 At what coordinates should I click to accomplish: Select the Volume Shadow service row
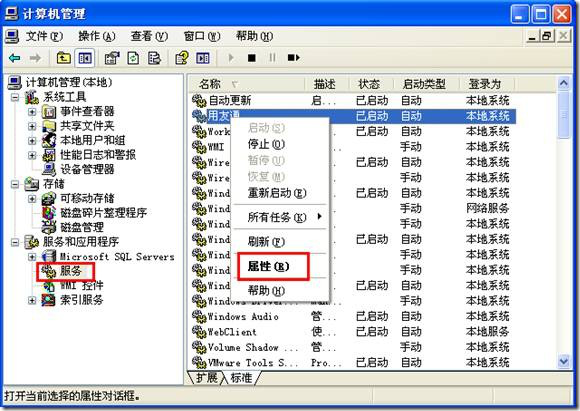pos(353,347)
